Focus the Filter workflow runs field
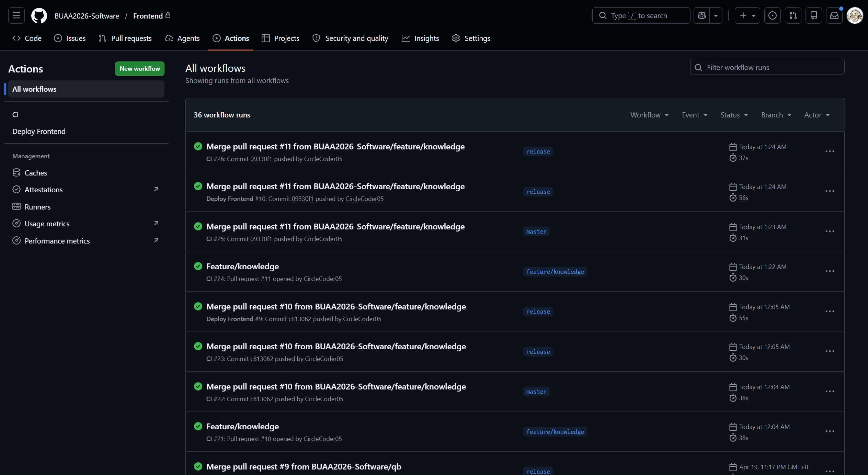 coord(767,67)
